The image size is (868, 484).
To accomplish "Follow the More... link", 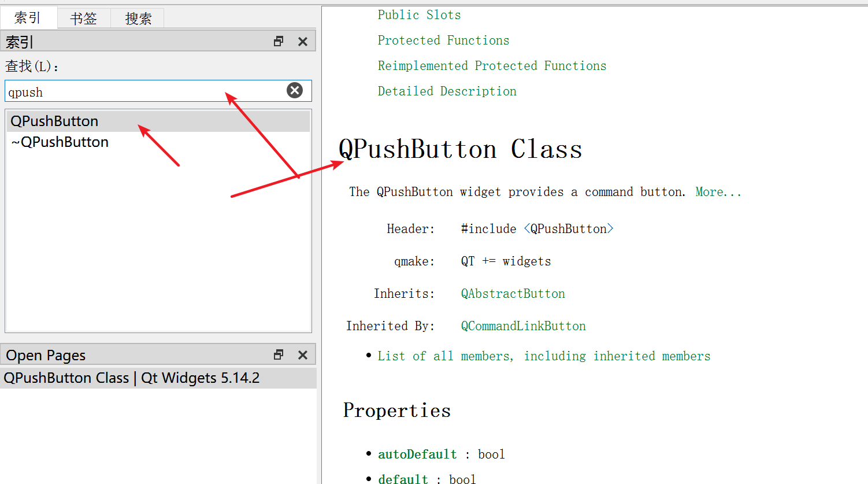I will click(x=718, y=192).
